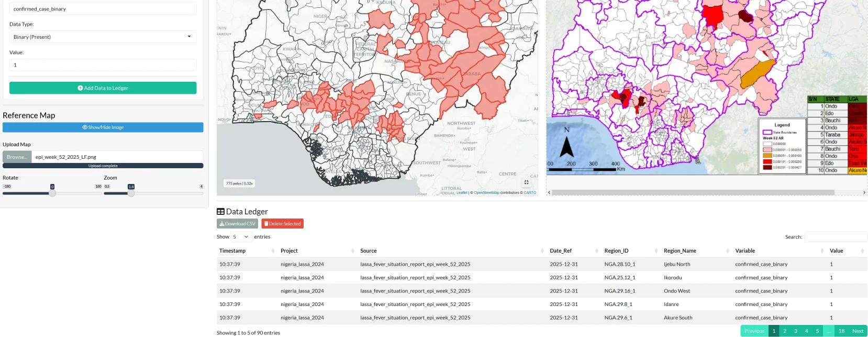This screenshot has height=337, width=868.
Task: Go to ledger page 3
Action: (796, 331)
